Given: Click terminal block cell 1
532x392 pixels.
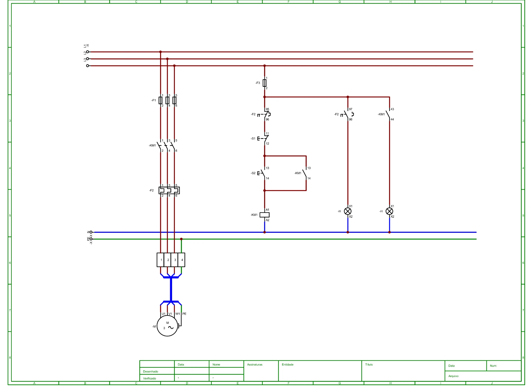Looking at the screenshot, I should 160,260.
